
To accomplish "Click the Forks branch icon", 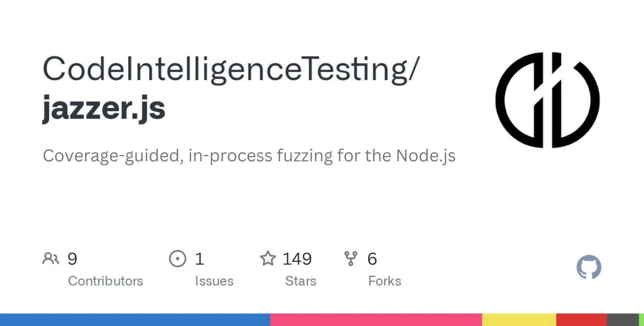I will click(350, 259).
